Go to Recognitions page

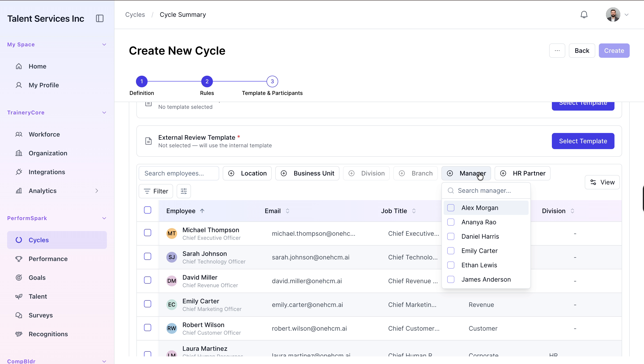(48, 334)
